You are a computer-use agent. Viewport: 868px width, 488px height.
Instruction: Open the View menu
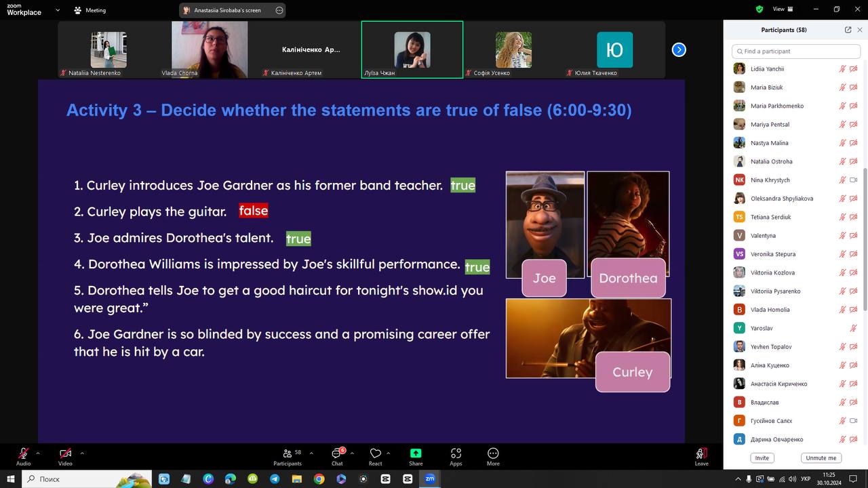click(783, 9)
